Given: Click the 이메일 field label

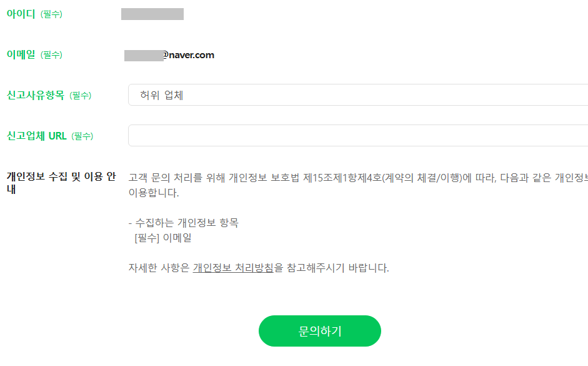Looking at the screenshot, I should click(x=21, y=55).
